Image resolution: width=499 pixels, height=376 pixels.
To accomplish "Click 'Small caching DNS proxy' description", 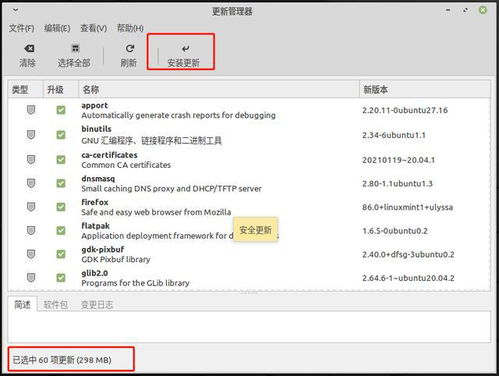I will click(171, 189).
